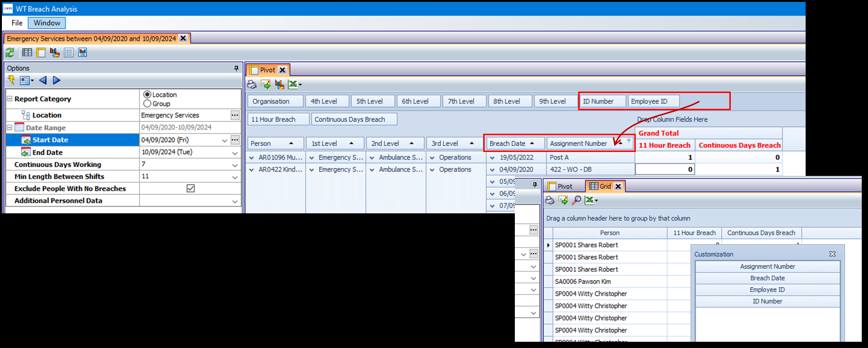Click the green refresh icon in main toolbar
The image size is (868, 348).
[x=10, y=53]
